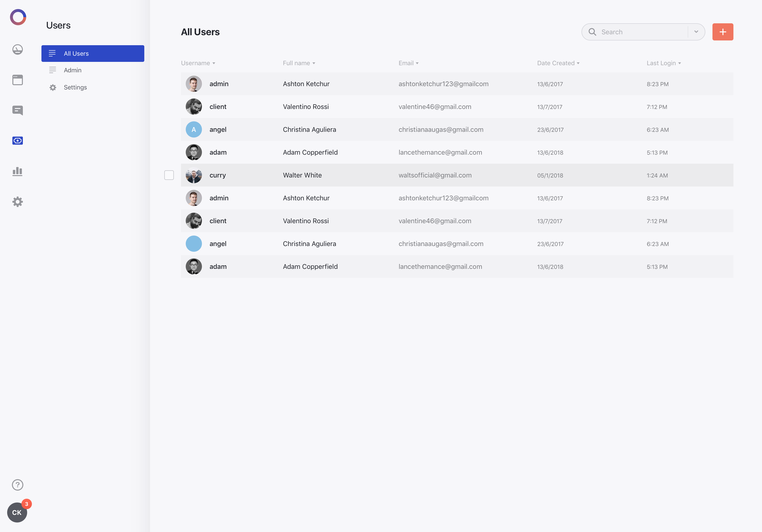The width and height of the screenshot is (762, 532).
Task: Open the Date Created sort dropdown
Action: point(578,63)
